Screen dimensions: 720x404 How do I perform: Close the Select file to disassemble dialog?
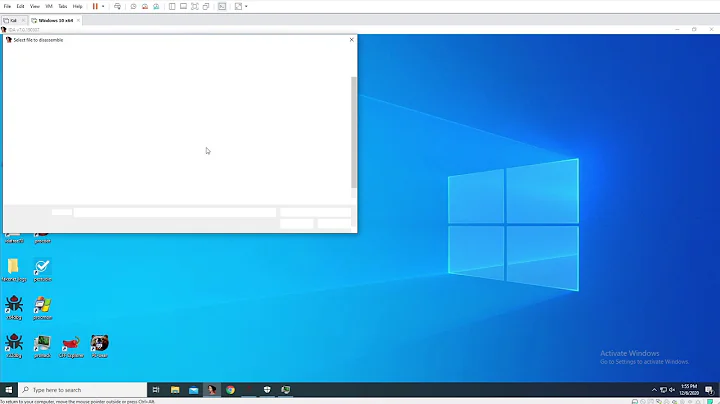(352, 40)
